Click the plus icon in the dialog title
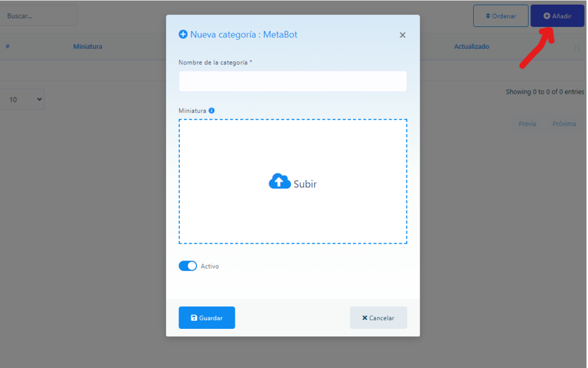The width and height of the screenshot is (588, 368). pyautogui.click(x=183, y=34)
